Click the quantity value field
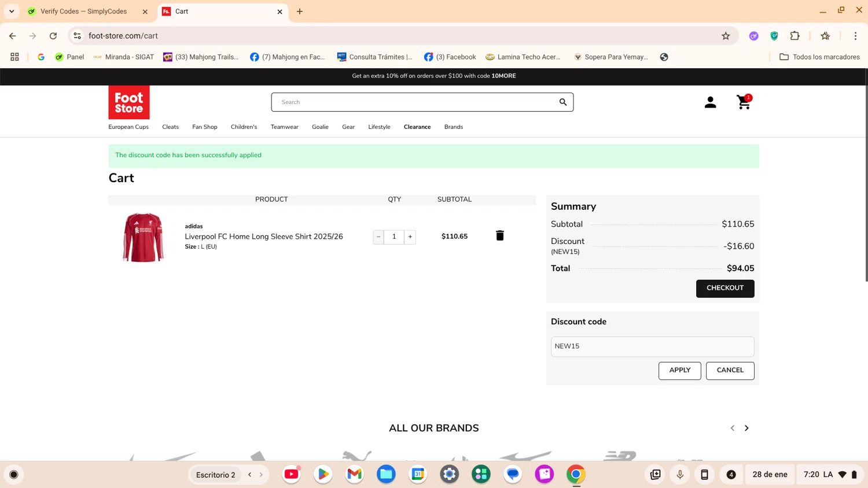The image size is (868, 488). (394, 236)
